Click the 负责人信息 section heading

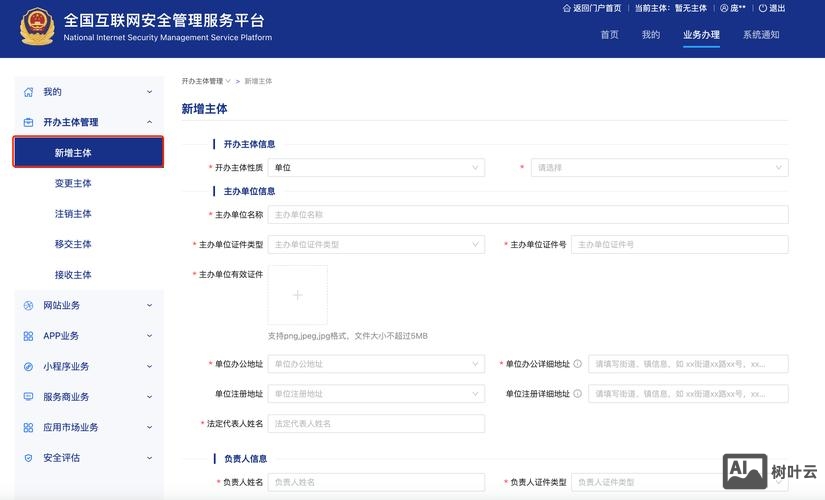245,459
